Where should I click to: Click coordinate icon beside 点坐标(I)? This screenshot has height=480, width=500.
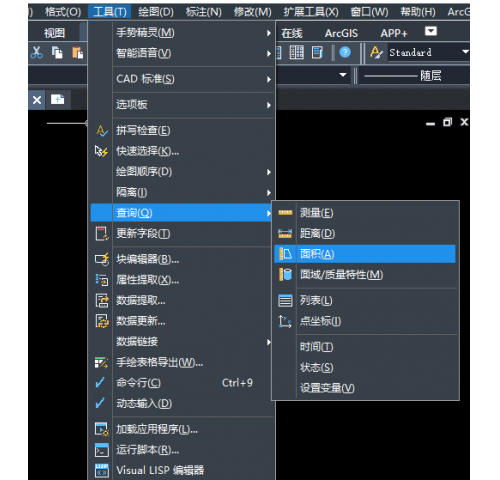click(x=285, y=321)
